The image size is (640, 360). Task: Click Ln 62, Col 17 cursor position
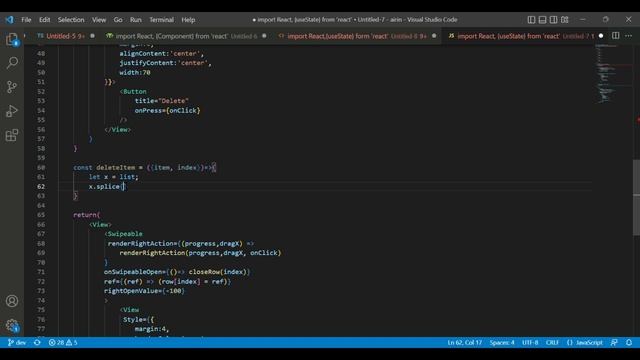(x=464, y=342)
